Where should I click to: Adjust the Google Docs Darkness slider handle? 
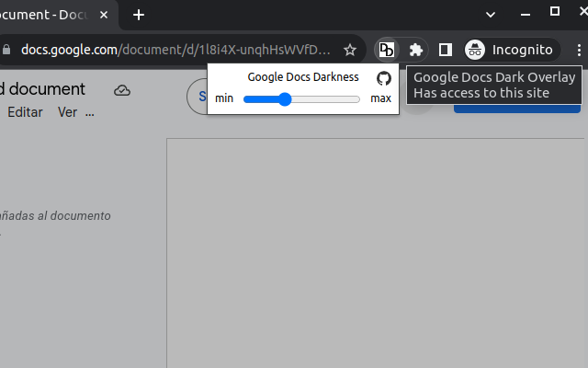click(285, 99)
